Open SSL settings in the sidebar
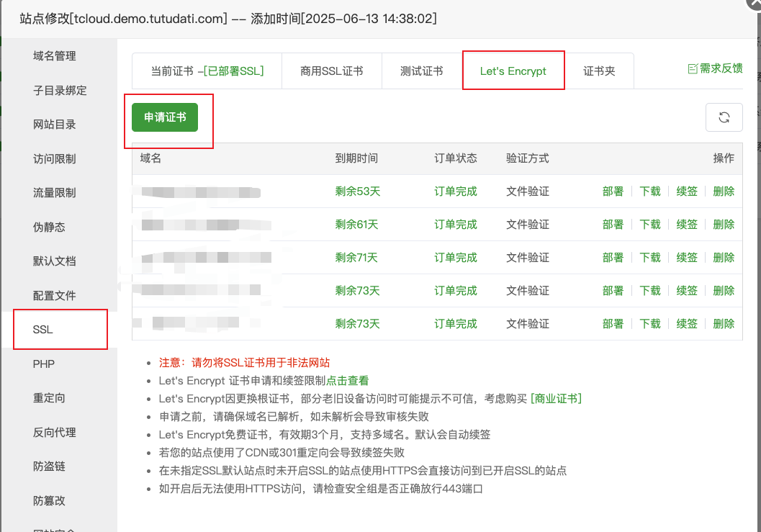 [44, 329]
